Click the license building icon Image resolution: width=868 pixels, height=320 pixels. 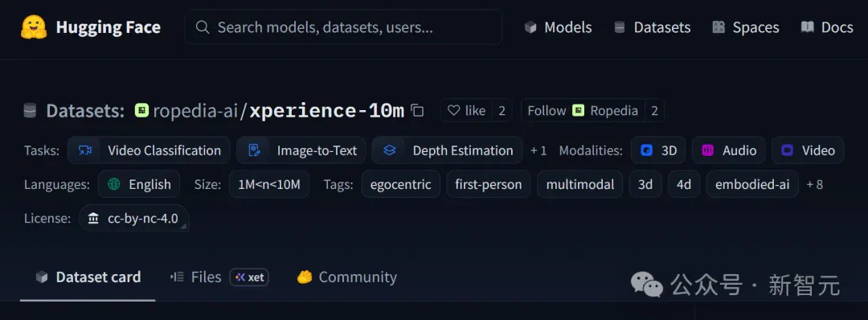[x=93, y=218]
